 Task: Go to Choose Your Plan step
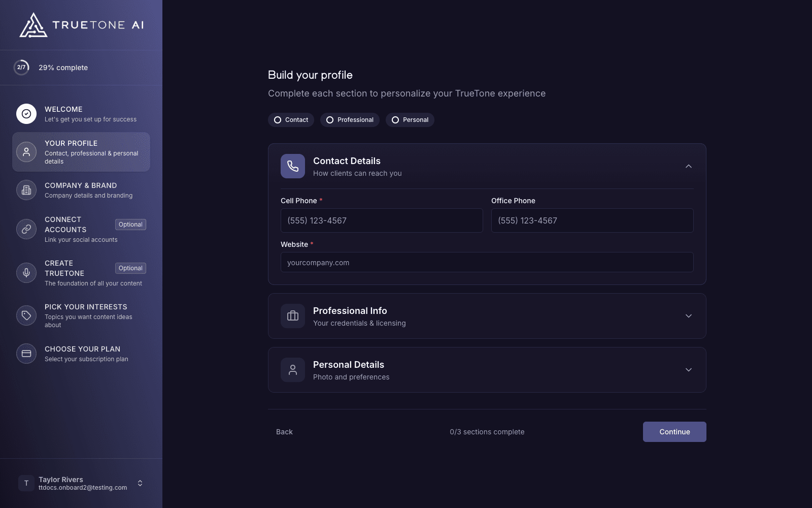tap(81, 354)
